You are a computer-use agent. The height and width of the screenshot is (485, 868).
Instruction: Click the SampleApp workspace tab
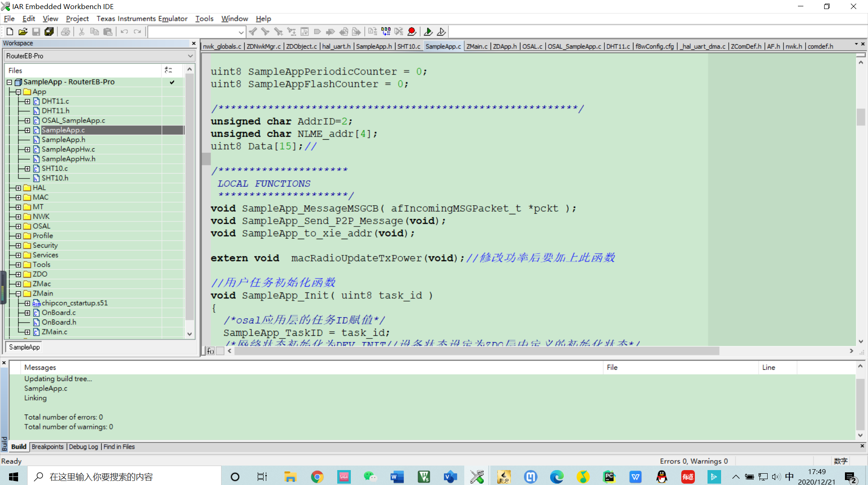tap(24, 347)
